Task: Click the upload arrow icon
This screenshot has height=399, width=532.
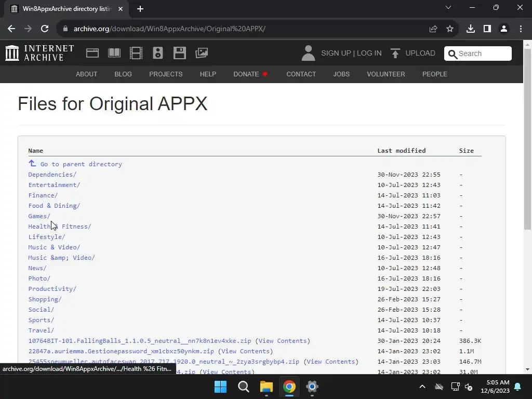Action: click(x=395, y=54)
